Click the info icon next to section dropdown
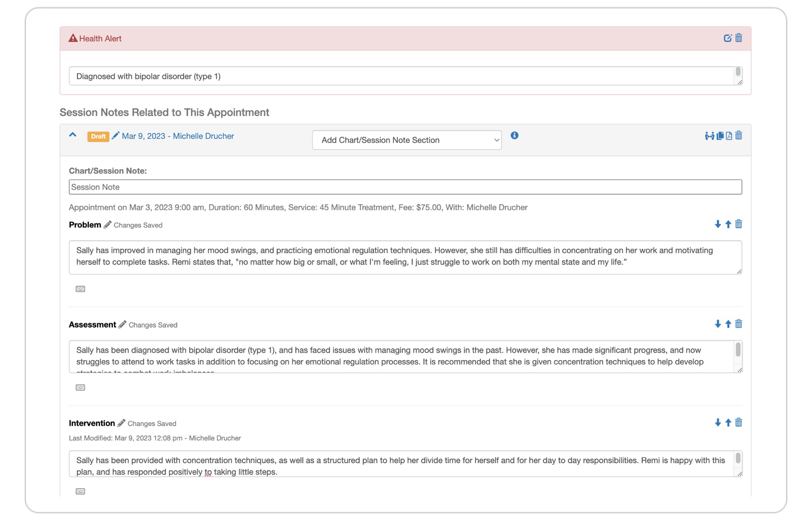Viewport: 812px width, 523px height. 515,135
